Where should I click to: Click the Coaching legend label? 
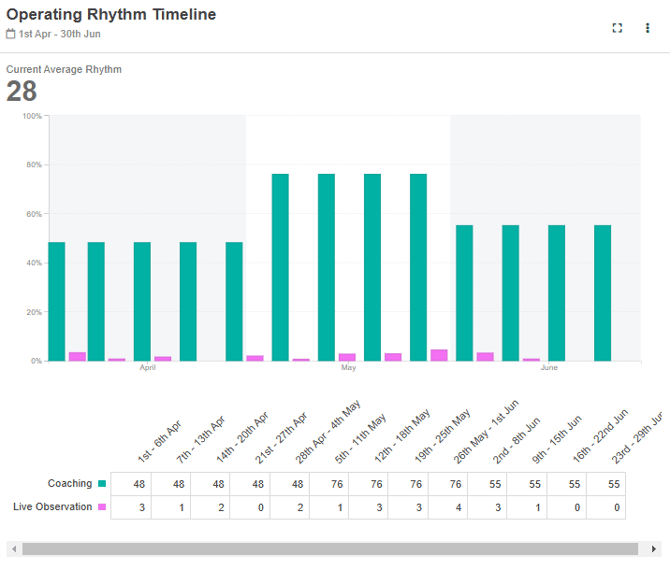pyautogui.click(x=70, y=484)
